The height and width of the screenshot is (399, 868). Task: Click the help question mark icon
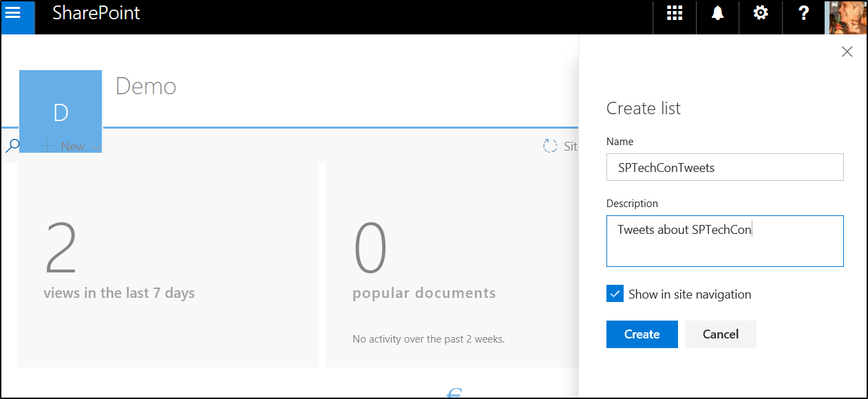803,14
